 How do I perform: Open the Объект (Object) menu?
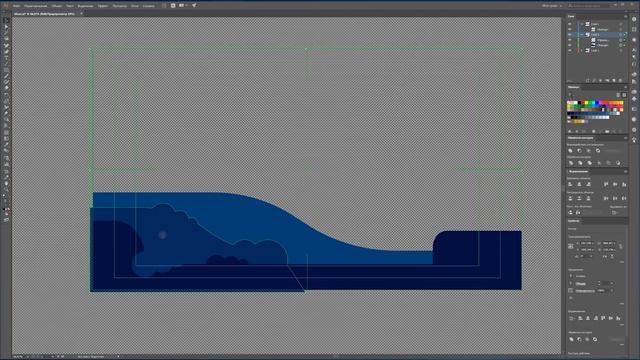(56, 6)
